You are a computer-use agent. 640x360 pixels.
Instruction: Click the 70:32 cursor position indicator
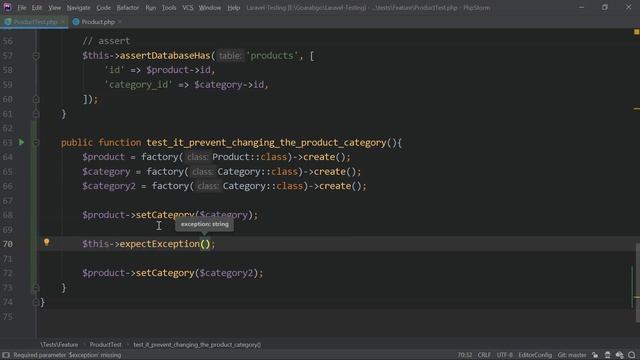[x=464, y=355]
